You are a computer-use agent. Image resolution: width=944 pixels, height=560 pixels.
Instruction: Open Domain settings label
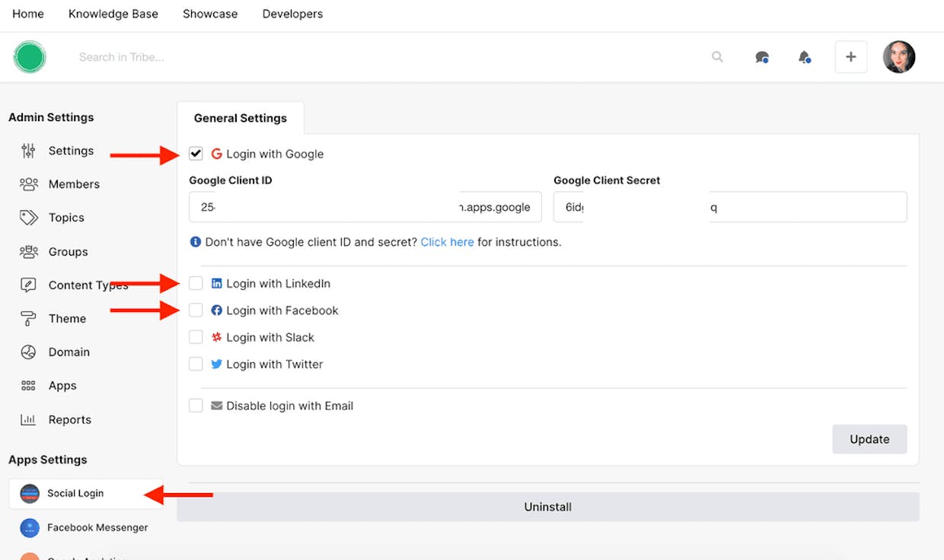(x=69, y=352)
